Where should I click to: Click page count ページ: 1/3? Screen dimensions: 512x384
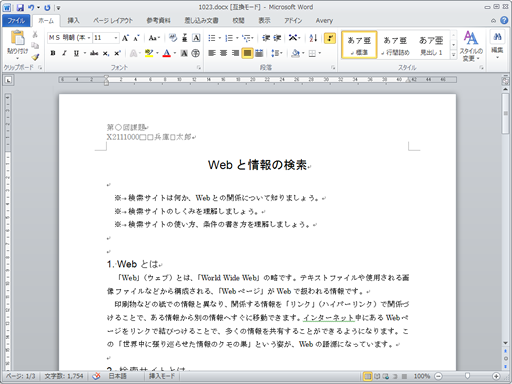pos(21,376)
